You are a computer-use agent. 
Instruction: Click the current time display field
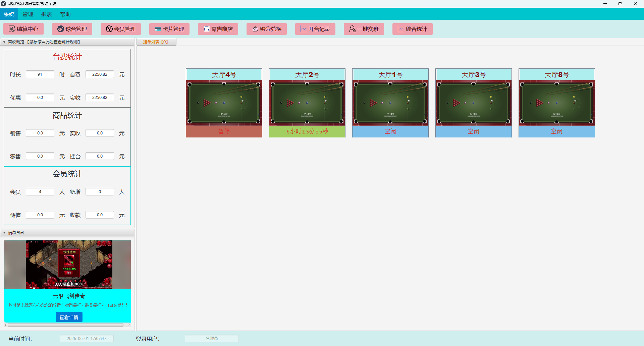pos(87,339)
